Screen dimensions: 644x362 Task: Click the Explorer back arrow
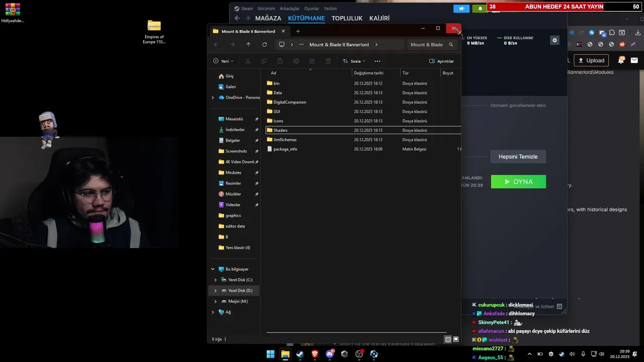point(216,45)
